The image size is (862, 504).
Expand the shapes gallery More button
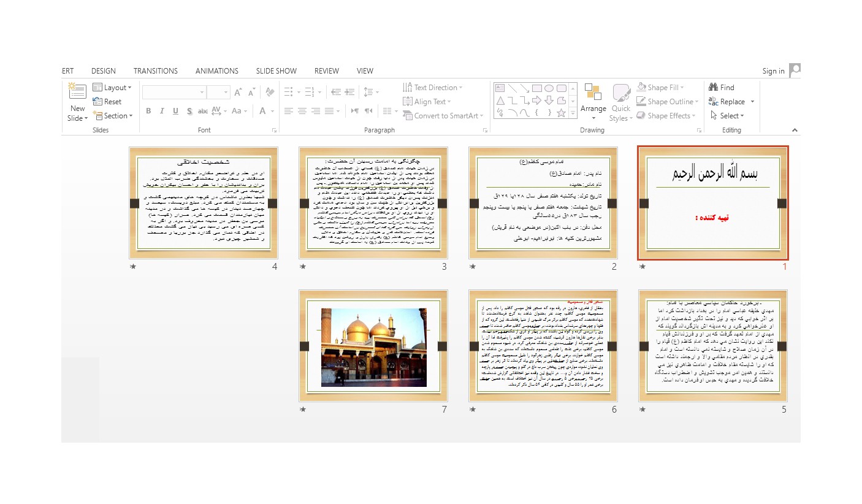573,113
